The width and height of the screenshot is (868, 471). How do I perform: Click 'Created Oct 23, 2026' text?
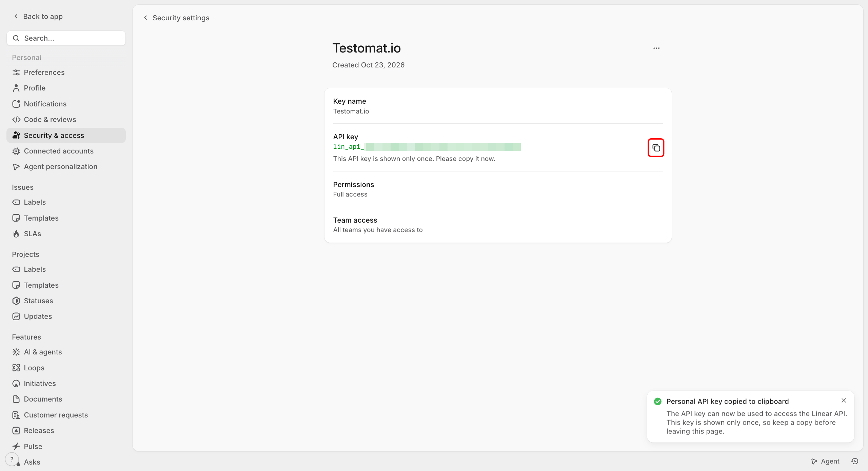pyautogui.click(x=368, y=65)
